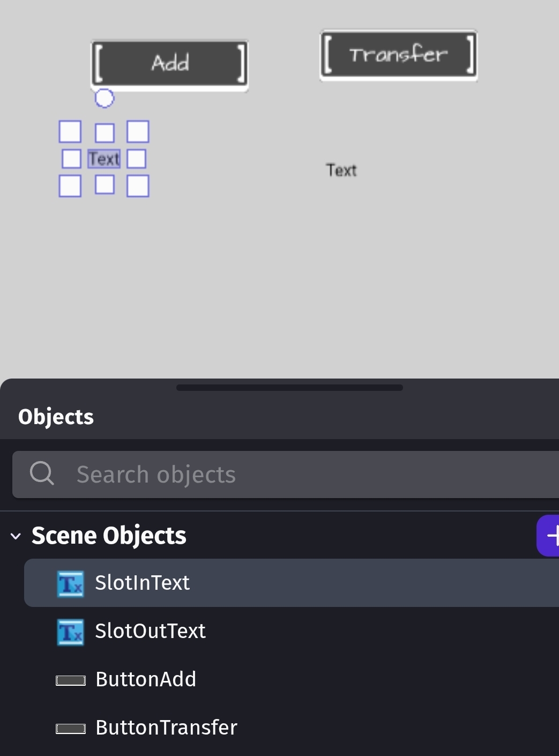Select SlotOutText in the objects list
Viewport: 559px width, 756px height.
150,631
